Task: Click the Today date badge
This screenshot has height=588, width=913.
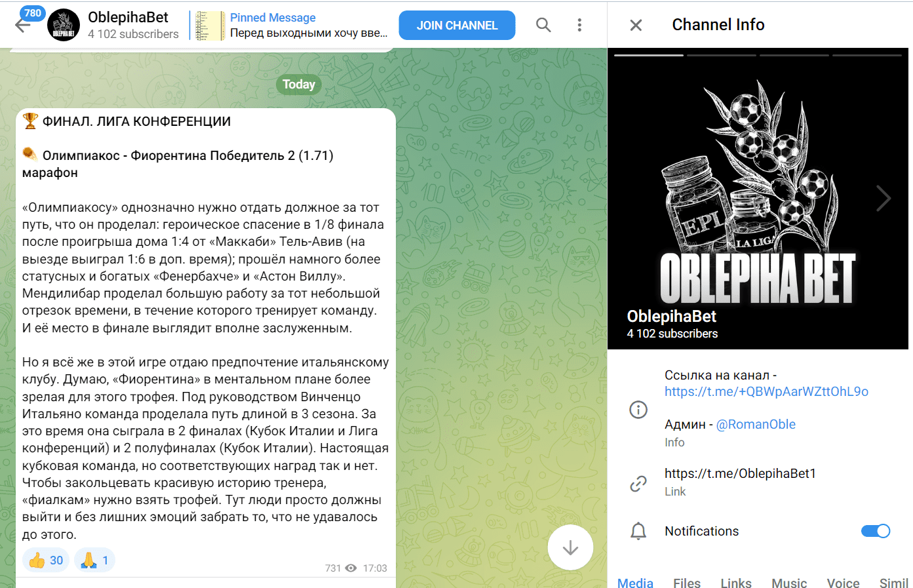Action: pyautogui.click(x=299, y=84)
